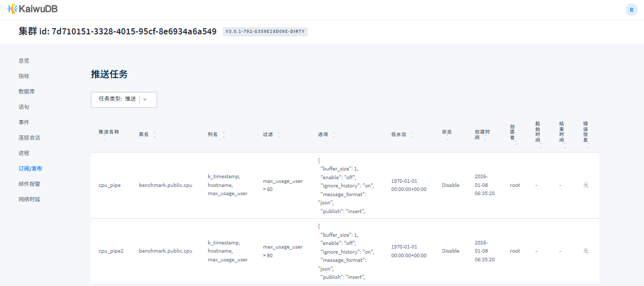Sort by 过滤 column sort icon

click(279, 135)
